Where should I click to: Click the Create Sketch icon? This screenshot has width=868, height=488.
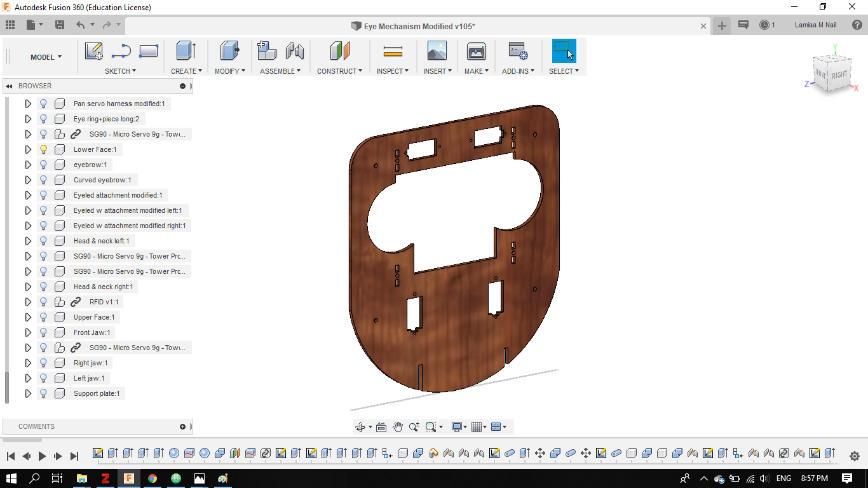(x=94, y=51)
